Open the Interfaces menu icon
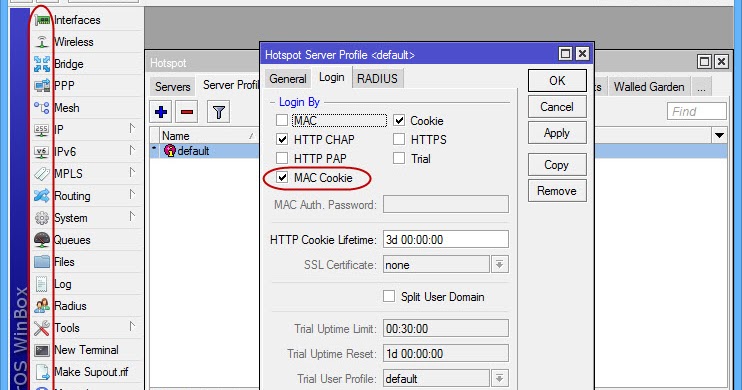Screen dimensions: 742x390 (42, 20)
